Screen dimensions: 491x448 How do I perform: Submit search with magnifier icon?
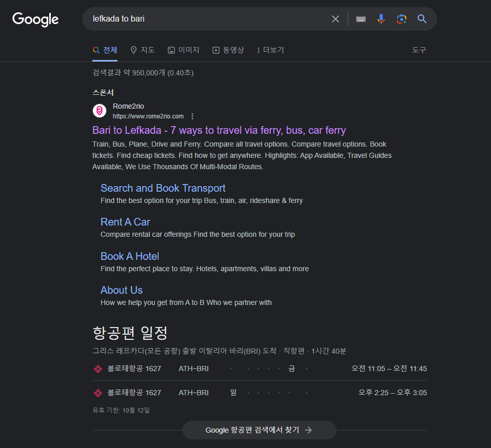click(x=422, y=19)
